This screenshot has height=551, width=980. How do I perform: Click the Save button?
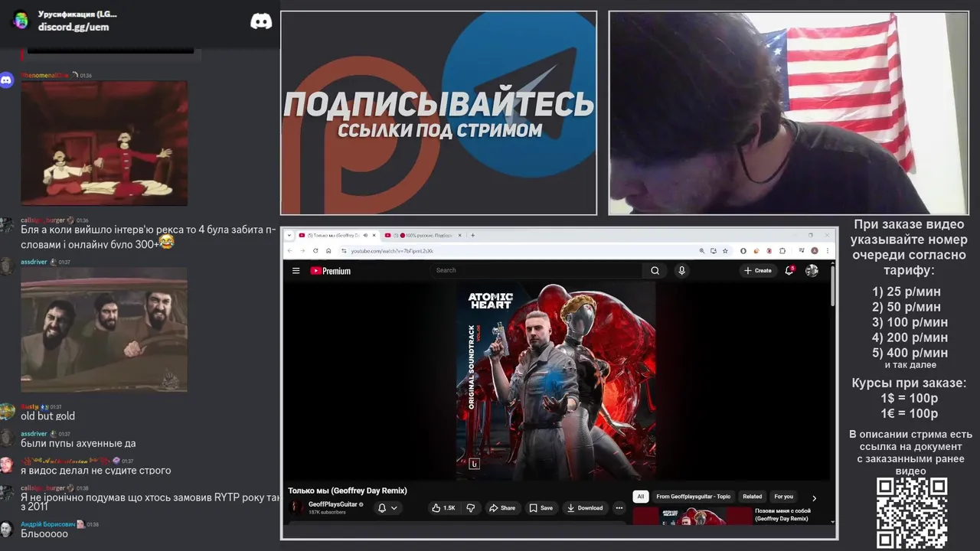tap(541, 508)
